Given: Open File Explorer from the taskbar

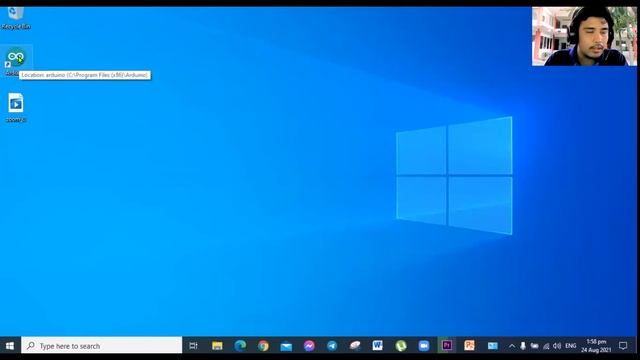Looking at the screenshot, I should click(217, 346).
